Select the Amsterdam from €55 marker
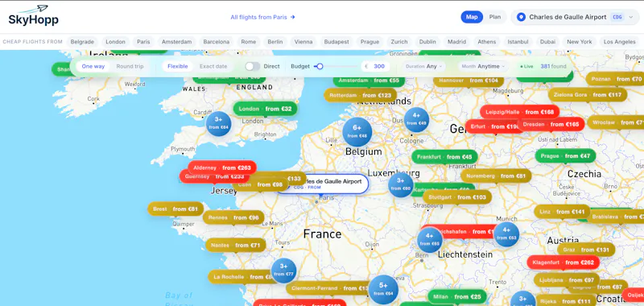The width and height of the screenshot is (644, 306). pyautogui.click(x=369, y=80)
